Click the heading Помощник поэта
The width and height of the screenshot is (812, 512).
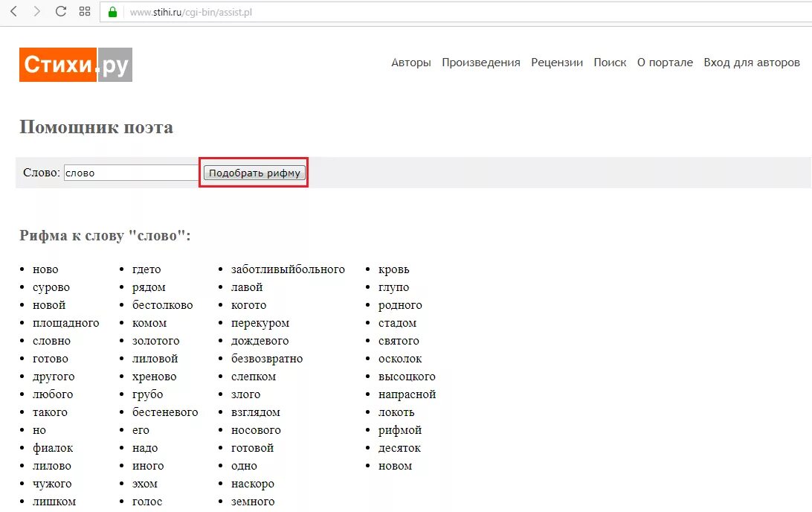(97, 127)
